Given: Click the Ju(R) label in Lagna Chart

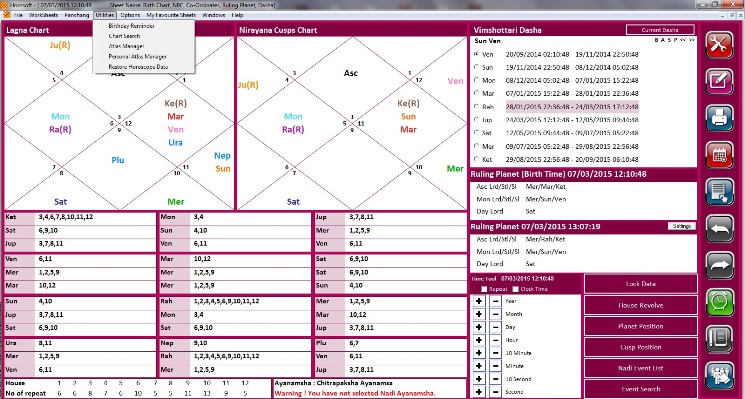Looking at the screenshot, I should pyautogui.click(x=60, y=46).
